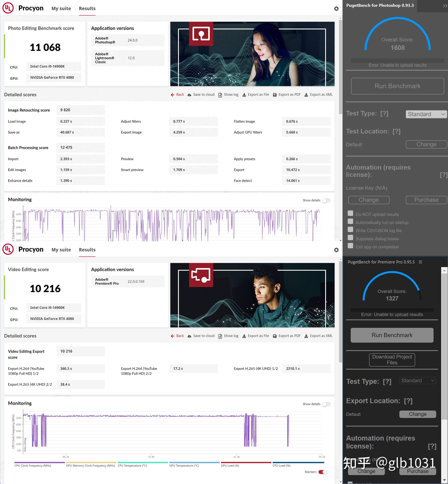
Task: Select the Results tab in the lower Procyon window
Action: coord(87,250)
